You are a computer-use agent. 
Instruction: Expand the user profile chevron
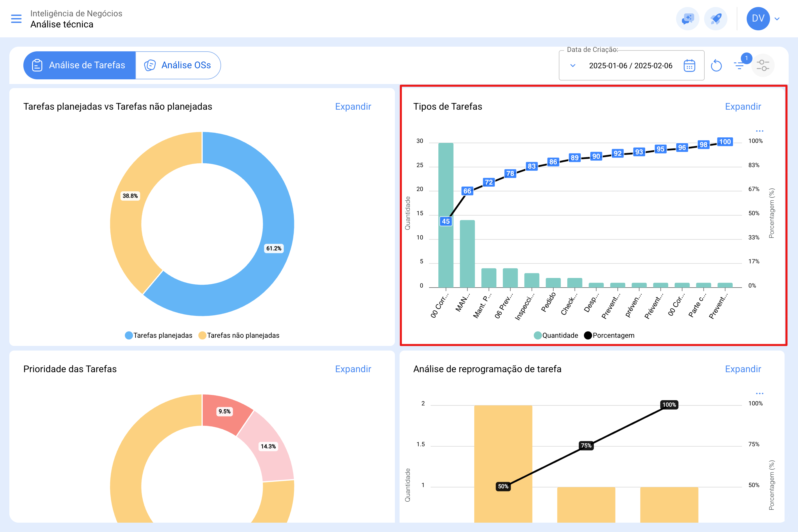click(777, 19)
